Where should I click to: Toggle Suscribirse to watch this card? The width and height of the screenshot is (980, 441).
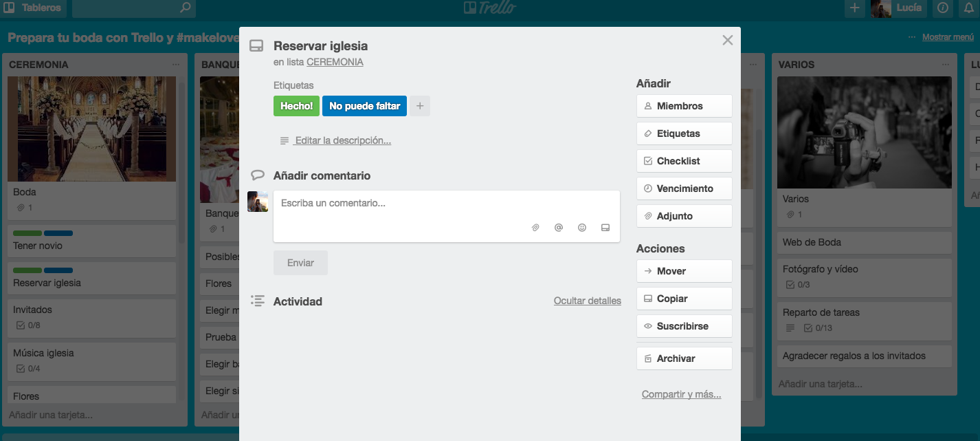(684, 326)
